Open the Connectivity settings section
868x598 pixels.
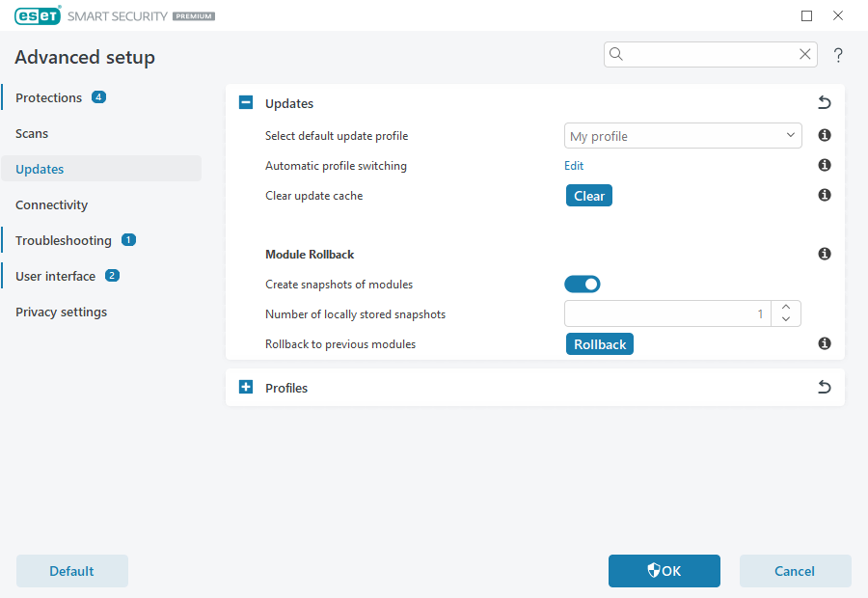click(51, 204)
